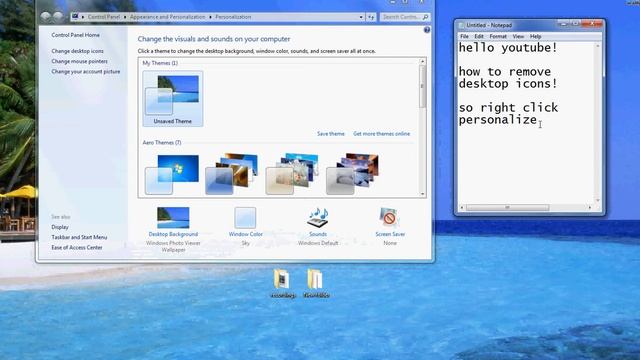Select the Unsaved Theme thumbnail
This screenshot has height=360, width=640.
pyautogui.click(x=173, y=98)
